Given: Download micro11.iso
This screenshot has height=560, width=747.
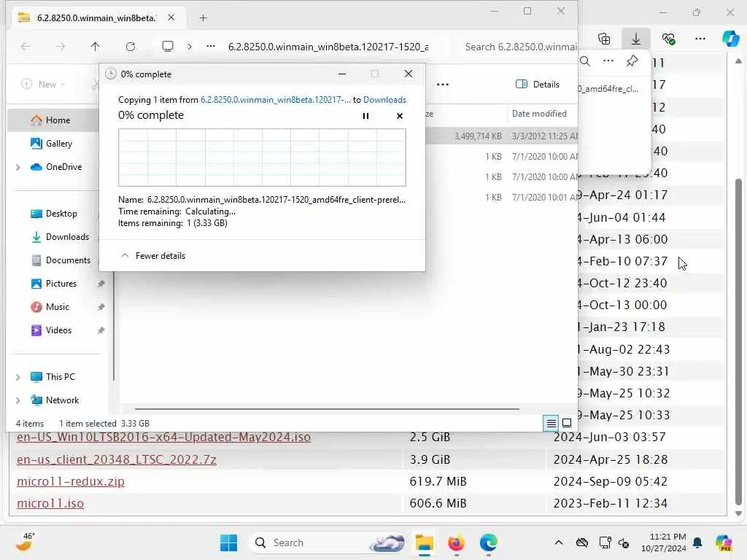Looking at the screenshot, I should [x=50, y=503].
